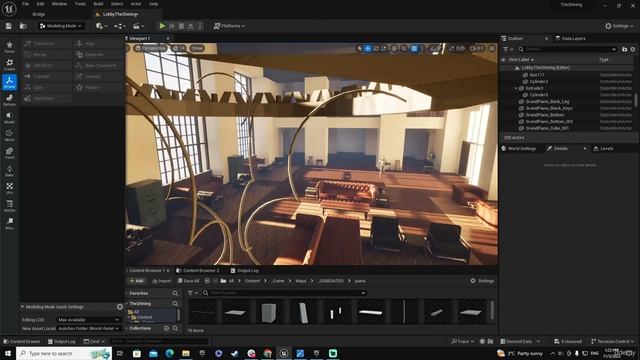Open the Bake tool category
640x360 pixels.
[9, 170]
